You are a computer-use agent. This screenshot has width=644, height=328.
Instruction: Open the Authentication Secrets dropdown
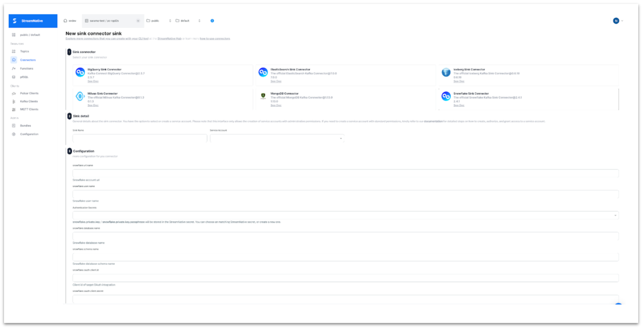(x=345, y=215)
